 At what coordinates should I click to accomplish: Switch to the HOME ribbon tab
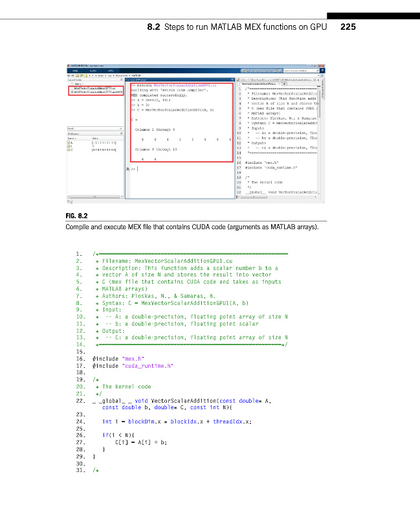(x=75, y=70)
